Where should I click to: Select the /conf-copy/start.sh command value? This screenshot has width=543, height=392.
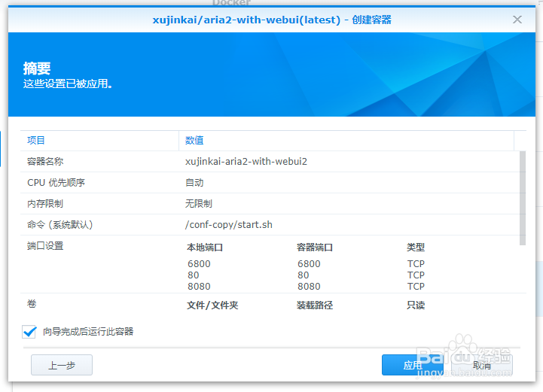229,225
